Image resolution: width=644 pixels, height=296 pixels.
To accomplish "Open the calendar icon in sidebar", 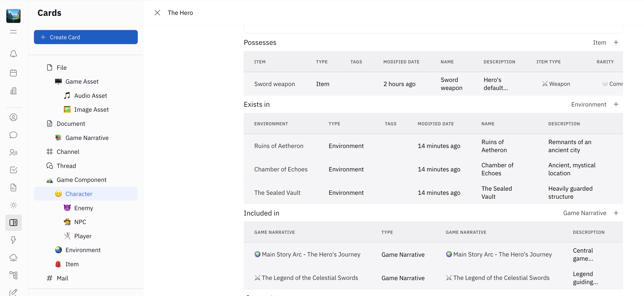I will [13, 73].
